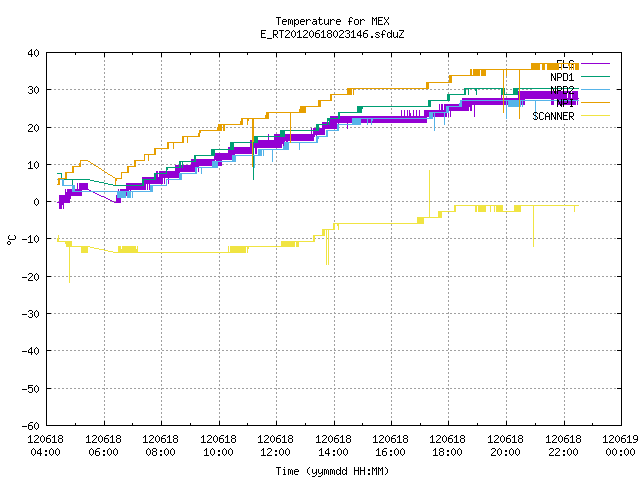Click the x-axis tick label 120618 22:00

(x=564, y=446)
